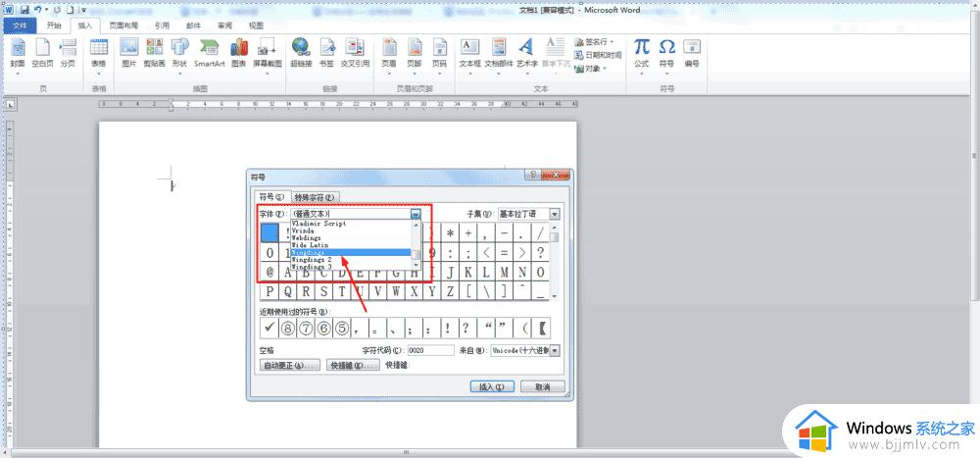Select Webdings in the font list
The image size is (980, 458).
[x=350, y=237]
